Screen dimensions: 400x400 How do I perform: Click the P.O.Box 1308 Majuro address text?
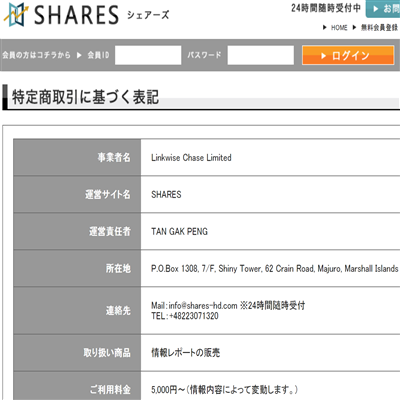tap(274, 268)
